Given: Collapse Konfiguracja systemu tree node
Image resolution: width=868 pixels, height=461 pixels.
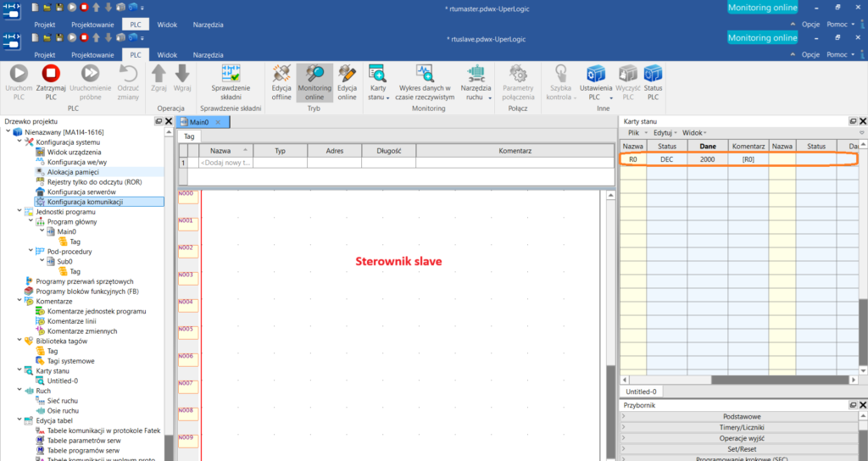Looking at the screenshot, I should coord(19,142).
